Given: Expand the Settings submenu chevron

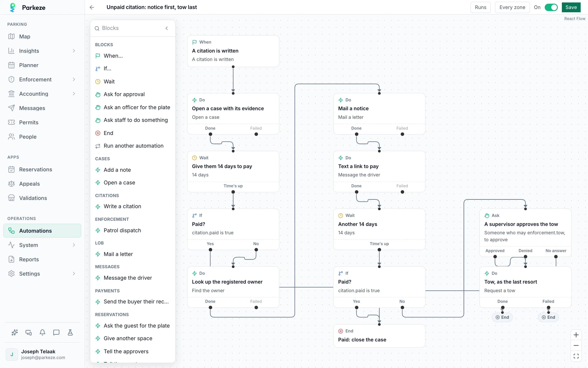Looking at the screenshot, I should (x=74, y=274).
